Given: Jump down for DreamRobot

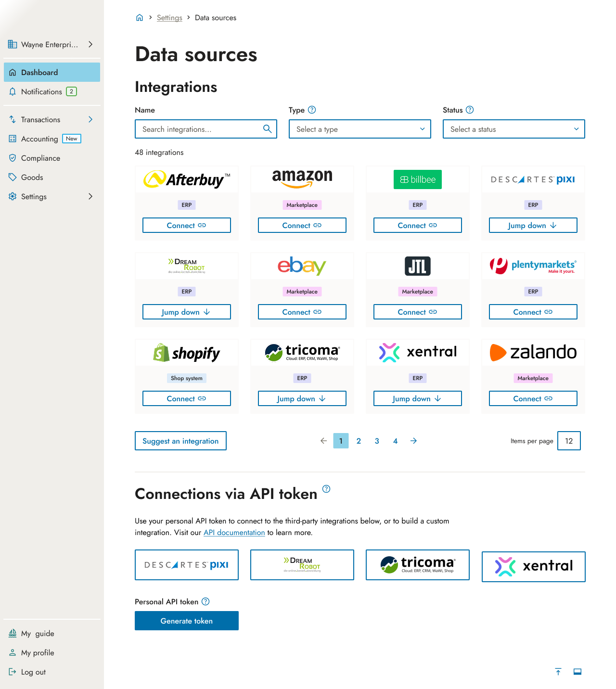Looking at the screenshot, I should point(187,312).
